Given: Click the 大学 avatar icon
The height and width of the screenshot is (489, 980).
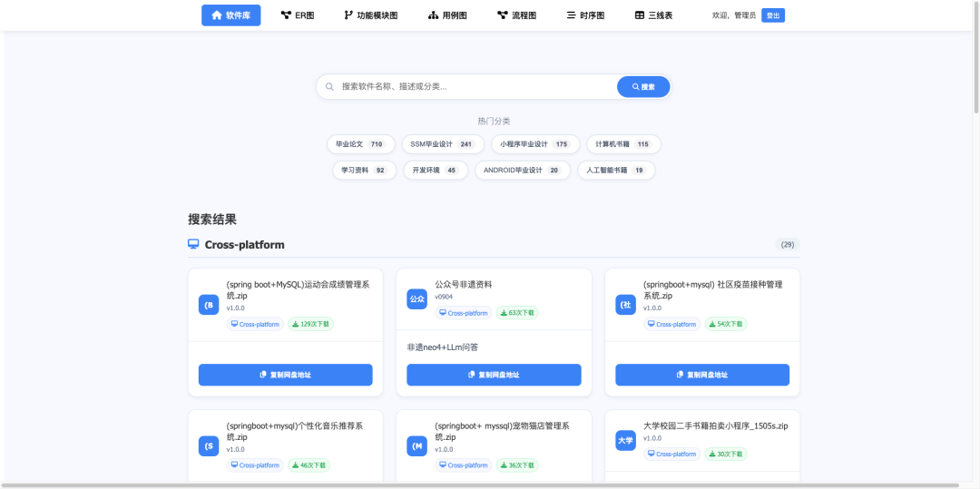Looking at the screenshot, I should tap(625, 440).
